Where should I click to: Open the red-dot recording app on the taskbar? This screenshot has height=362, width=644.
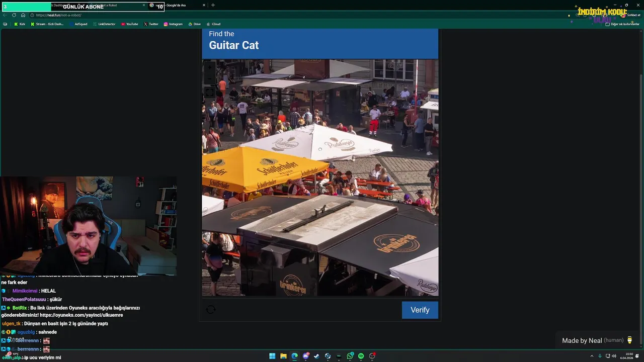[372, 356]
